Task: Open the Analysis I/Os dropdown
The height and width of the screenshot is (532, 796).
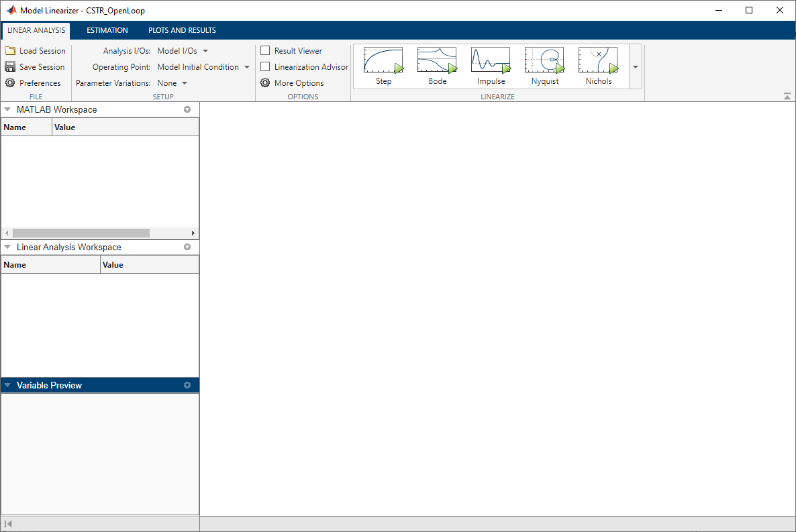Action: [x=205, y=50]
